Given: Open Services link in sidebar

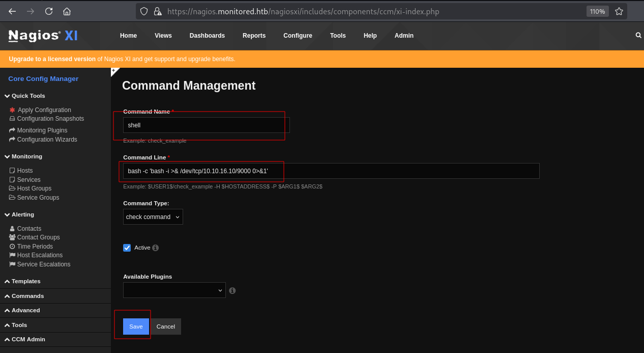Looking at the screenshot, I should click(x=29, y=180).
